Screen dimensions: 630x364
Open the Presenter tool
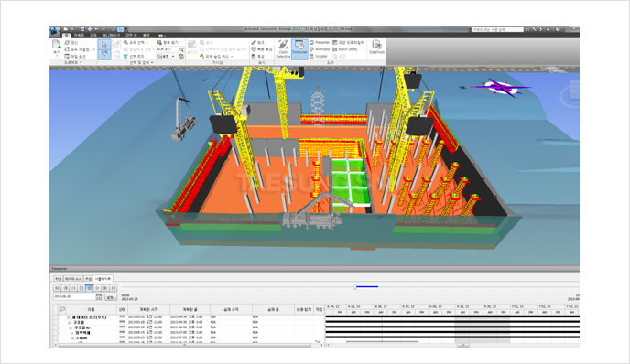click(x=320, y=42)
